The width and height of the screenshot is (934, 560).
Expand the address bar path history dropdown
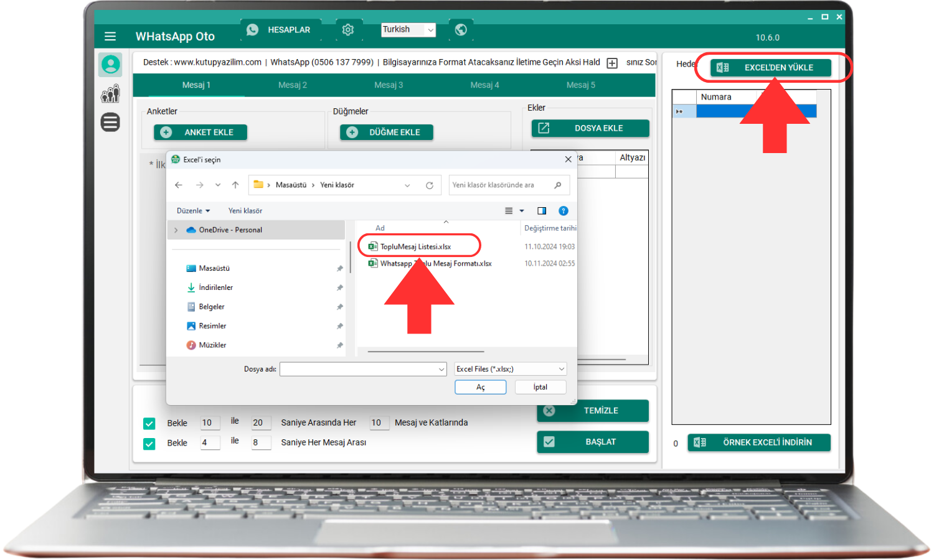point(407,185)
